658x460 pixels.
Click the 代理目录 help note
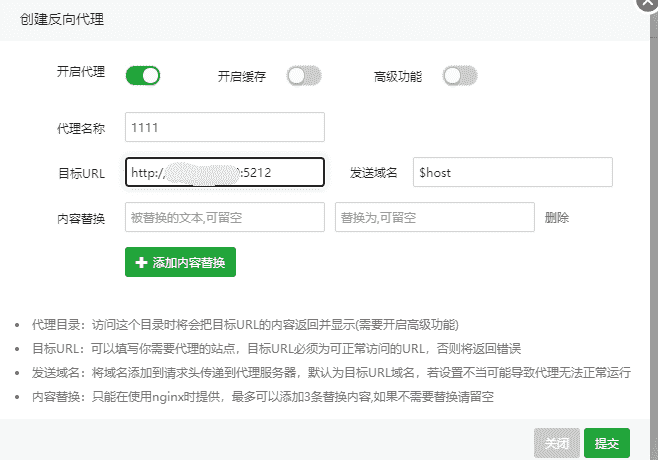click(245, 324)
